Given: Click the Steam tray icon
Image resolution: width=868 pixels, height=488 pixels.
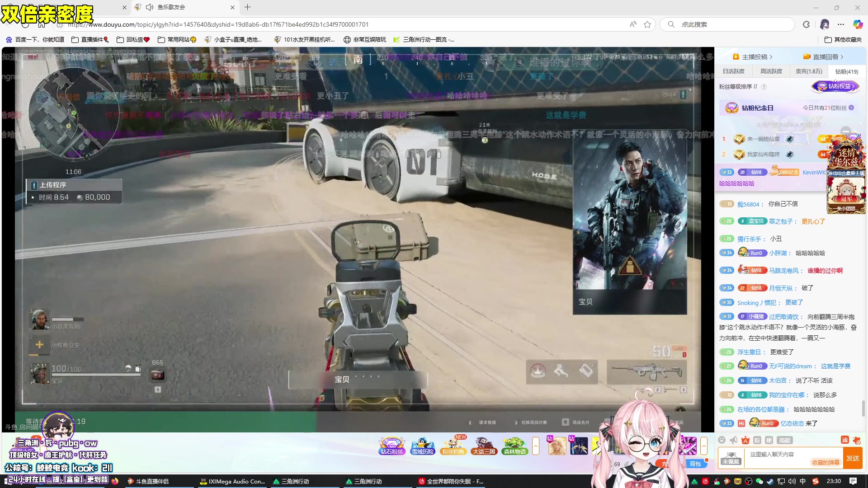Looking at the screenshot, I should 770,481.
